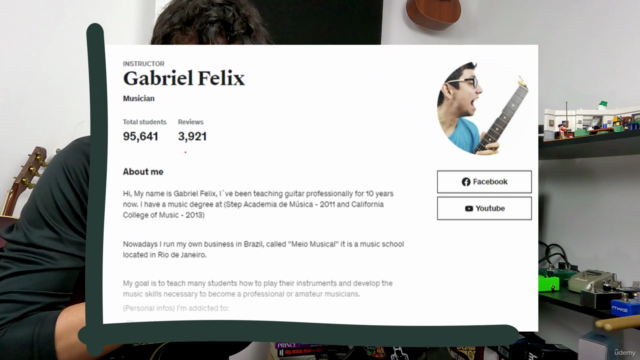Viewport: 640px width, 360px height.
Task: Click the paragraph mentioning "Meio Musical"
Action: [263, 249]
